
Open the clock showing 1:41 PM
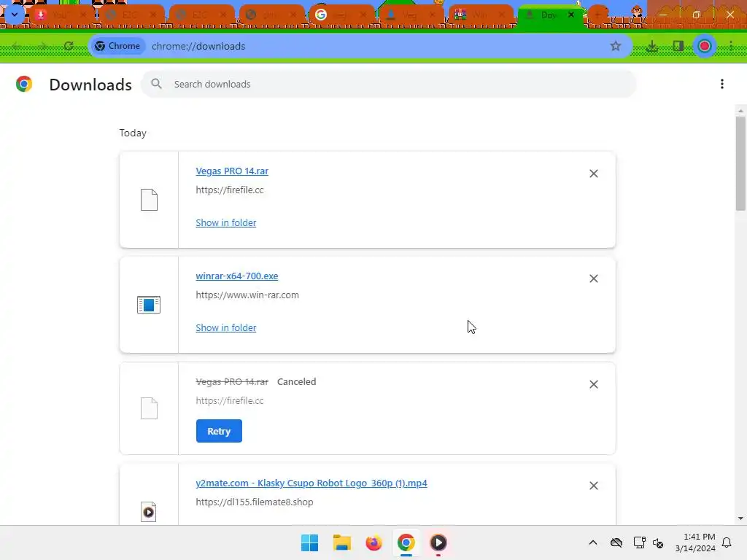695,542
